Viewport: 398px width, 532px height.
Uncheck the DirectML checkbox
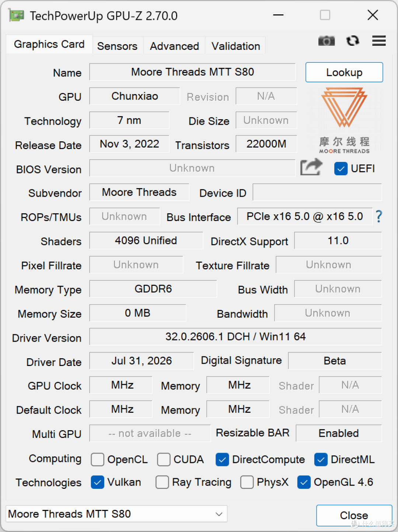click(321, 459)
